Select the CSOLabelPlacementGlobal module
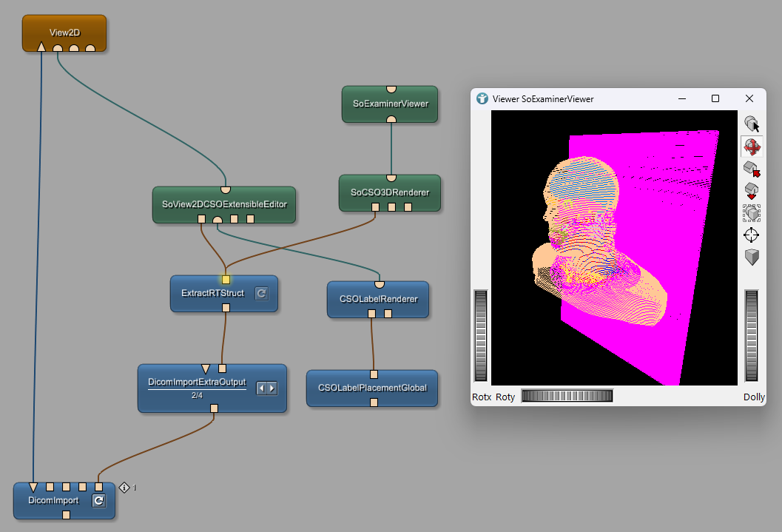This screenshot has height=532, width=782. (x=372, y=388)
